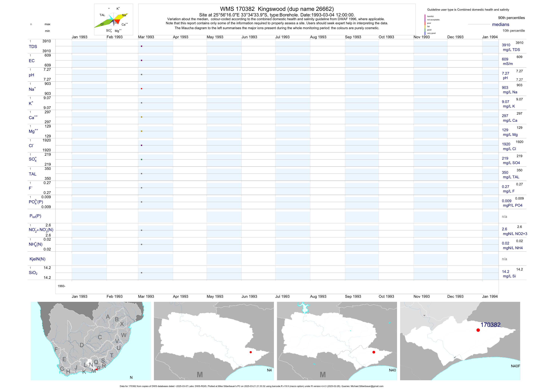
Task: Click the Maucha ion diagram
Action: 113,20
